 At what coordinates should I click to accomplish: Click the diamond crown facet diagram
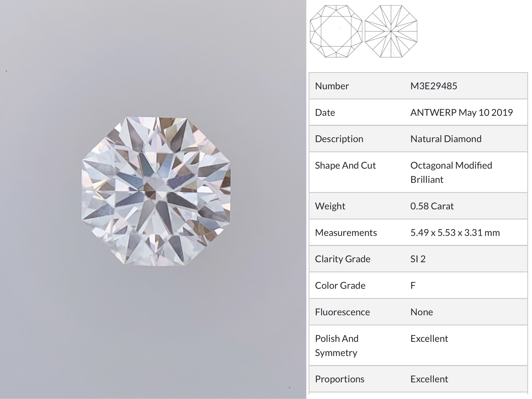click(336, 31)
